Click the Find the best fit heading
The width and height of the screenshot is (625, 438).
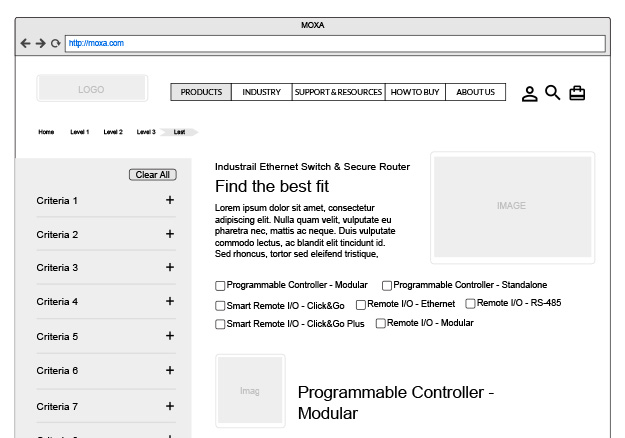pos(272,186)
